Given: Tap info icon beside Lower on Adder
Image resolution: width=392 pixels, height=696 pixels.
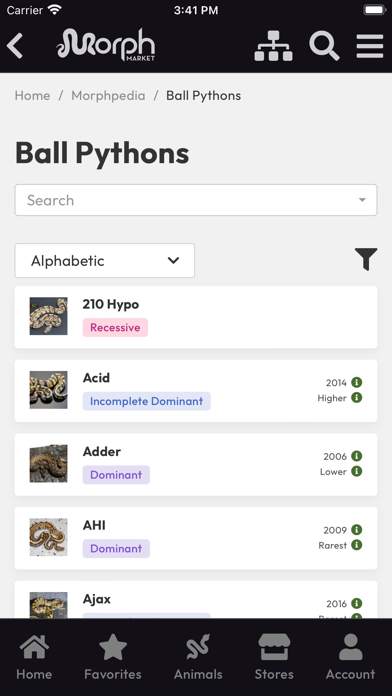Looking at the screenshot, I should point(356,471).
